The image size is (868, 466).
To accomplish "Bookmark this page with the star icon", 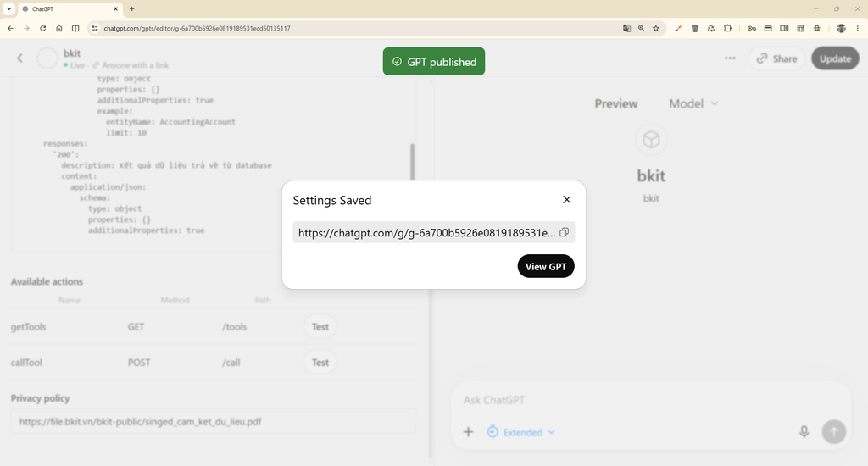I will coord(656,28).
